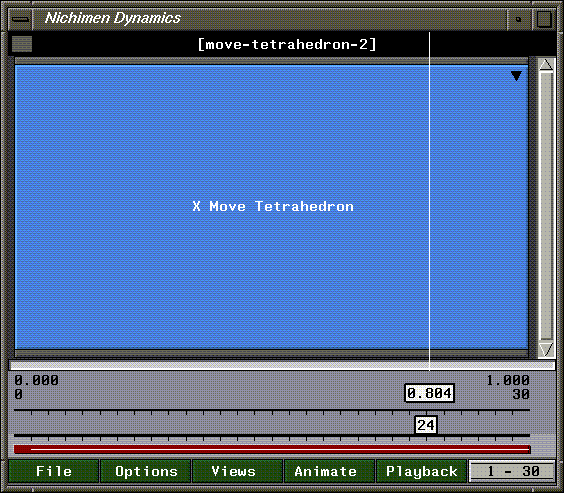Click the 0.804 time value marker

coord(429,393)
